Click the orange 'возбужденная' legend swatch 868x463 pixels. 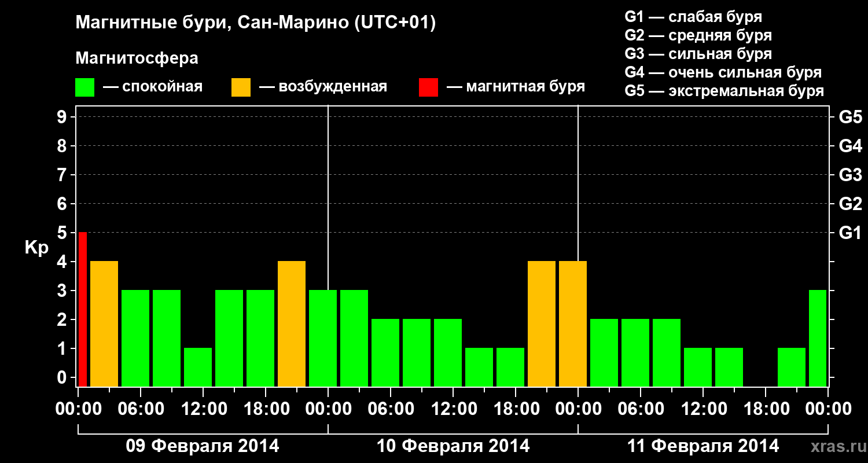[x=241, y=87]
